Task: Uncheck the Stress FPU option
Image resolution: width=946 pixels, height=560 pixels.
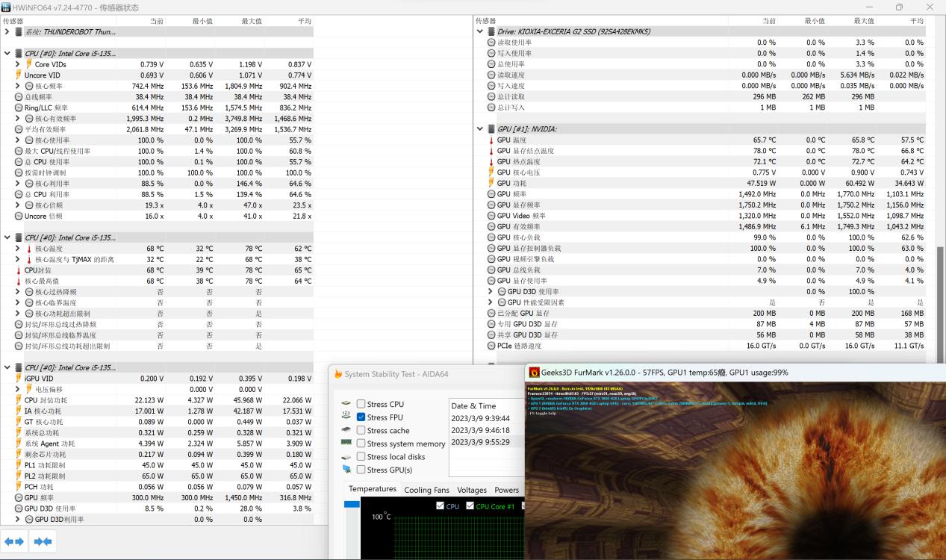Action: point(361,417)
